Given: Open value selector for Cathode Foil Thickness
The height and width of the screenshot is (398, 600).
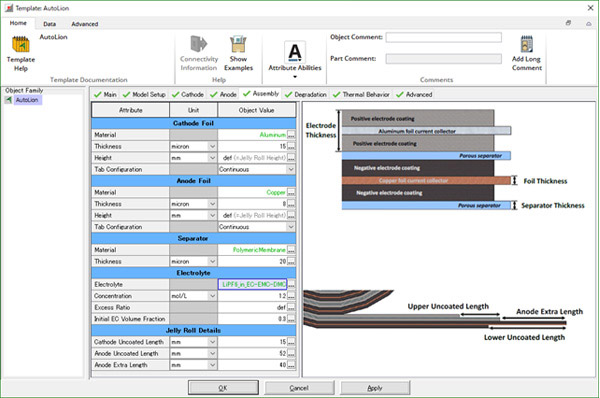Looking at the screenshot, I should (x=291, y=146).
